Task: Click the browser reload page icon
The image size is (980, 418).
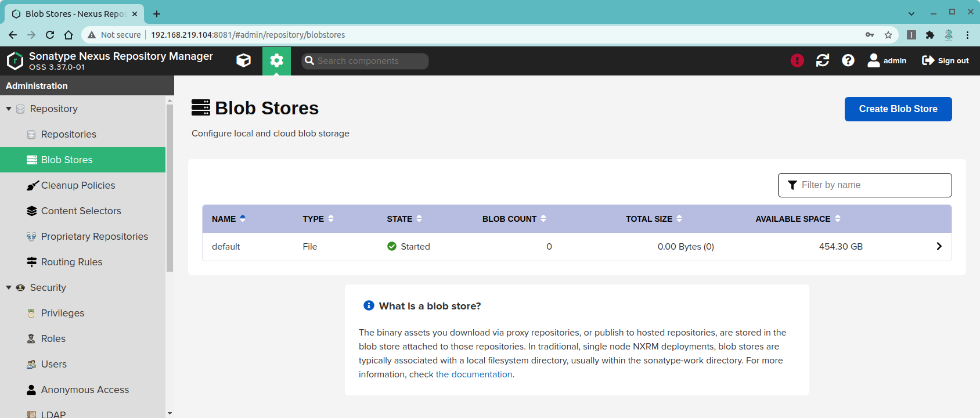Action: (50, 35)
